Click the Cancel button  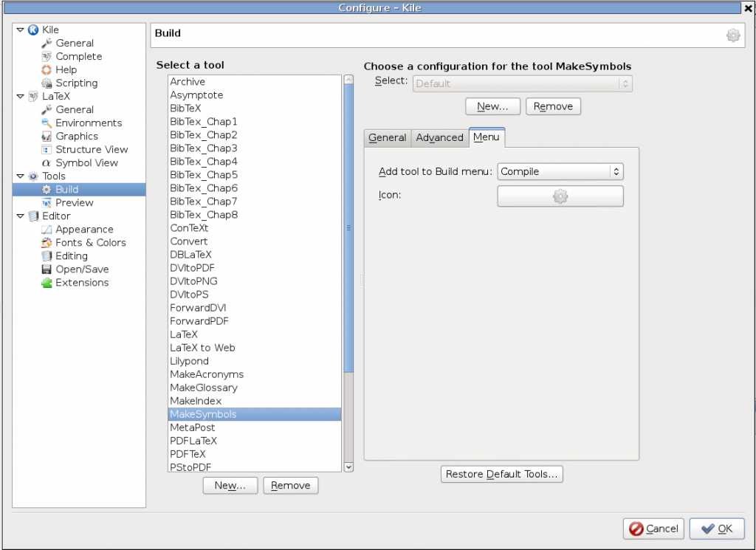click(653, 529)
